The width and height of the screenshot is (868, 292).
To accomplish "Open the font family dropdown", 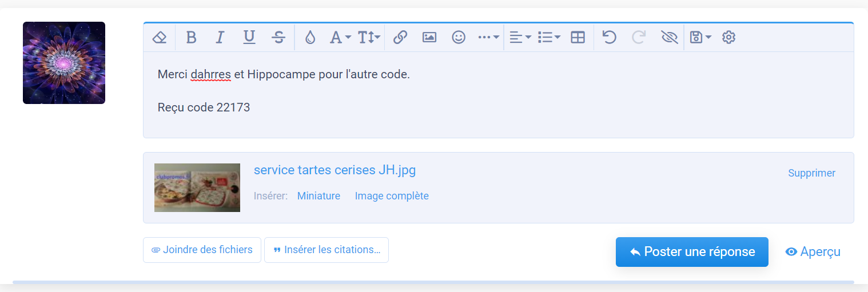I will point(340,38).
